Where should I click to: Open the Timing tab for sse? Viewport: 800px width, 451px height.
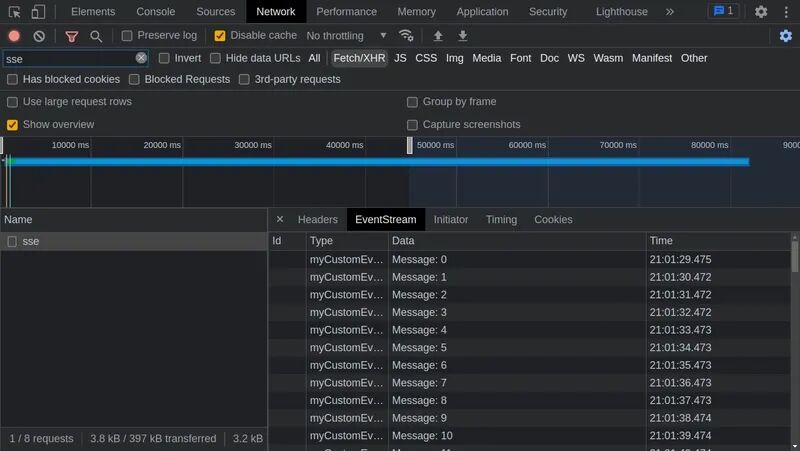click(x=501, y=220)
